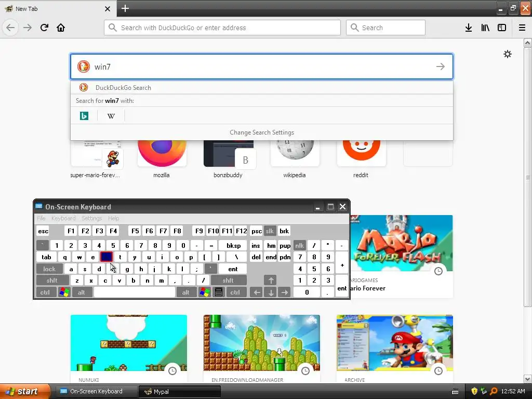Image resolution: width=532 pixels, height=399 pixels.
Task: Close the New Tab tab
Action: 107,9
